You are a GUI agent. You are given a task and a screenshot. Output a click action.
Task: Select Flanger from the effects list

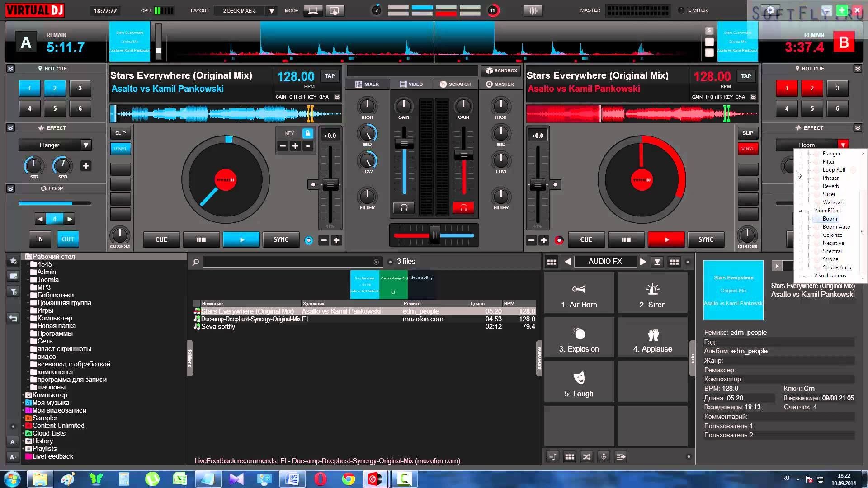pyautogui.click(x=831, y=154)
